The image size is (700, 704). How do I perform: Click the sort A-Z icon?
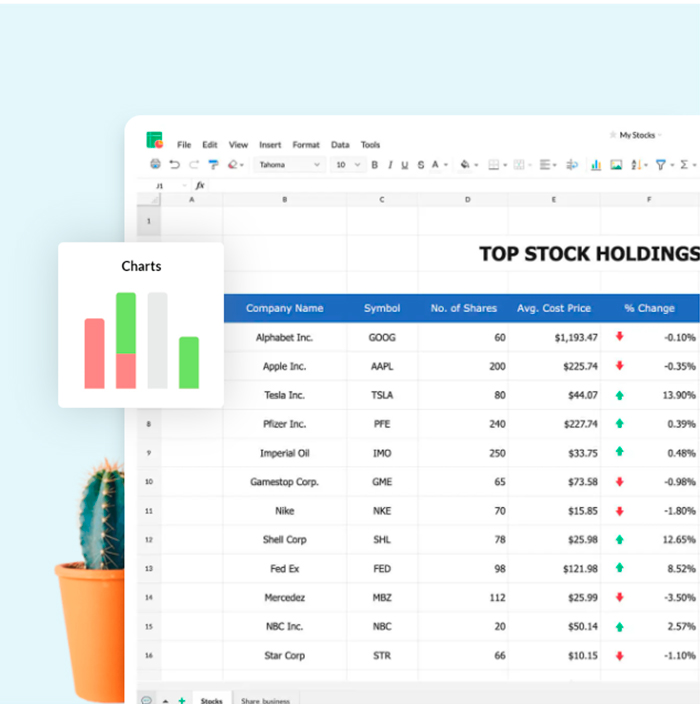(x=636, y=165)
